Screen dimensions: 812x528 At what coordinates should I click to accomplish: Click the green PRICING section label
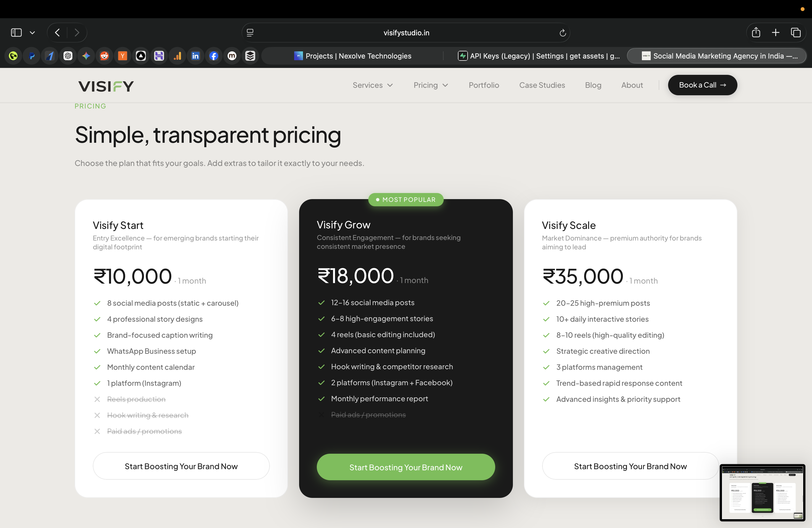(90, 106)
